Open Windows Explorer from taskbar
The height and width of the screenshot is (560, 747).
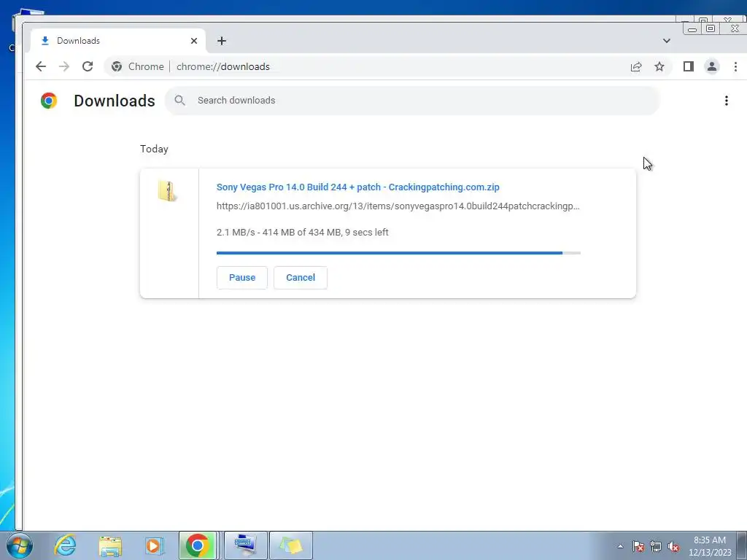[110, 545]
